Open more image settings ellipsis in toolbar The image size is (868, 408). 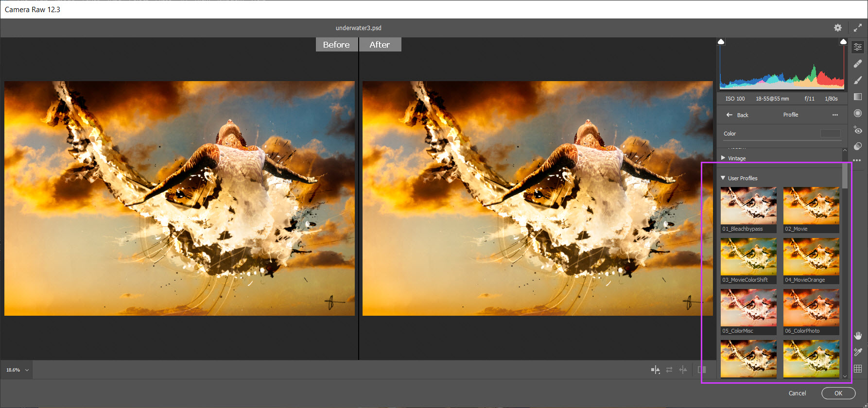click(857, 160)
